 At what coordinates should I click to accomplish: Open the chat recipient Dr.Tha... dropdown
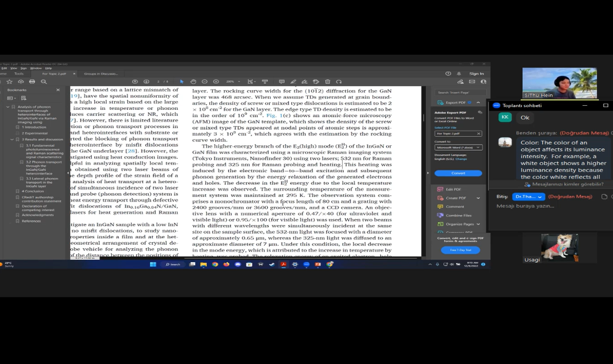(x=529, y=197)
